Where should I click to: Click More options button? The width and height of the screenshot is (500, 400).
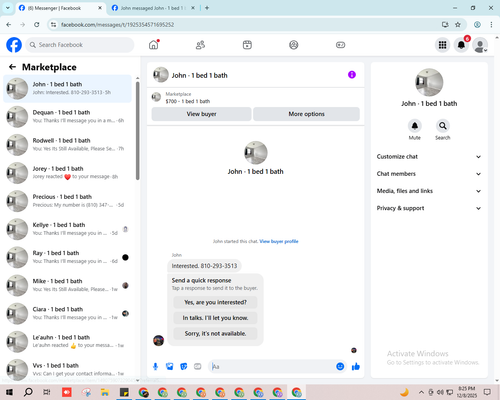pyautogui.click(x=306, y=114)
